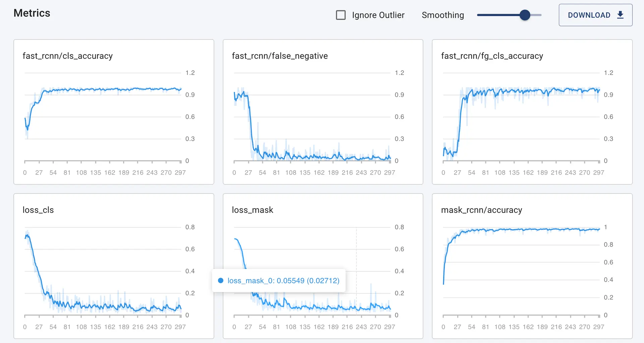
Task: Click the Ignore Outlier label text
Action: point(378,15)
